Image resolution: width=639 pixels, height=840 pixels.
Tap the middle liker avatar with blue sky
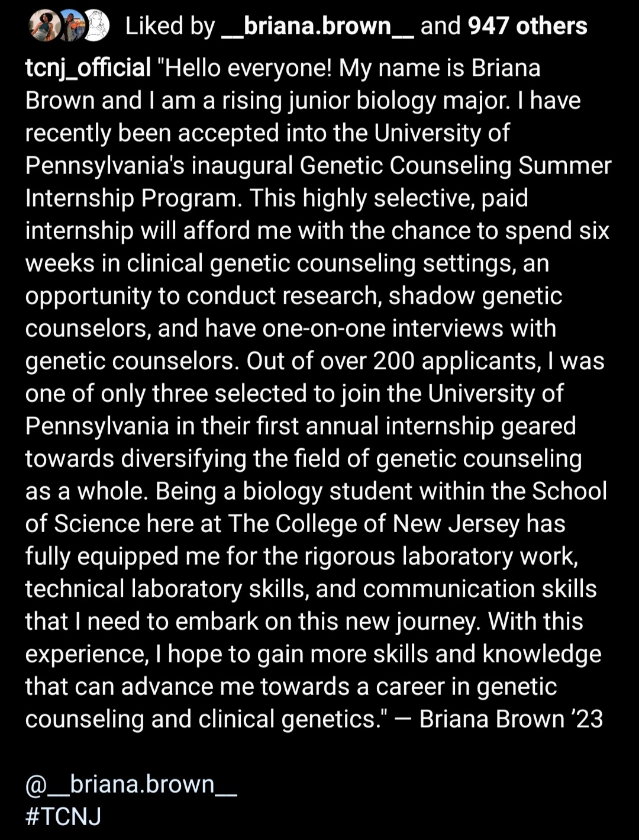pyautogui.click(x=72, y=26)
